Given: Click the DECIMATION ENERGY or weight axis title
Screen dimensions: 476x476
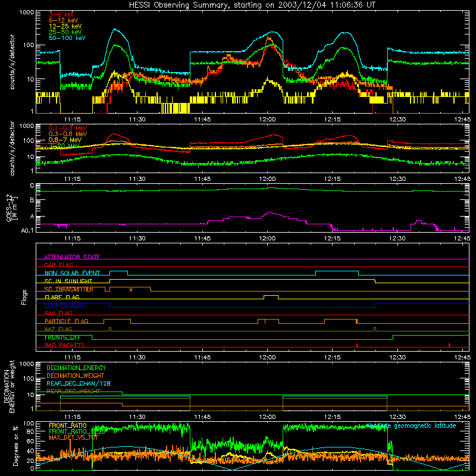Looking at the screenshot, I should coord(9,386).
